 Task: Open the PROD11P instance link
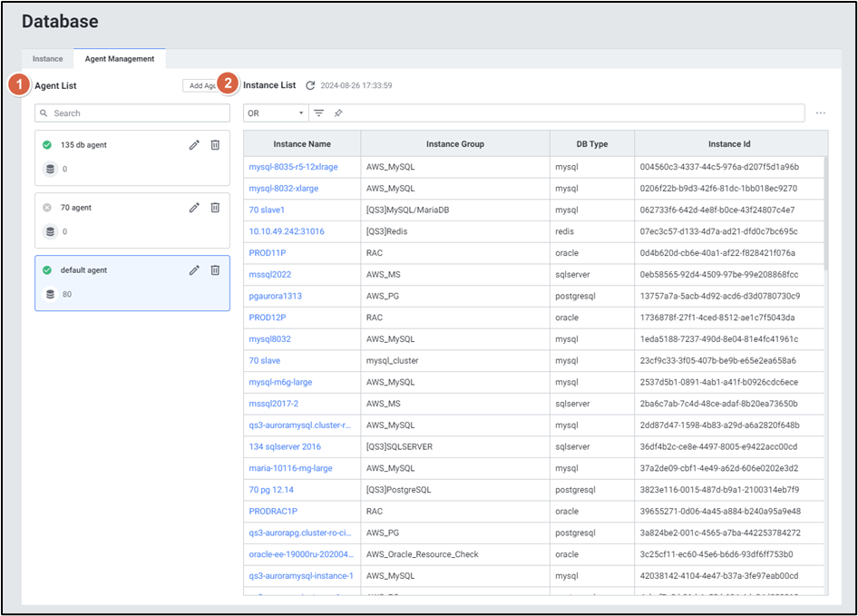coord(268,253)
